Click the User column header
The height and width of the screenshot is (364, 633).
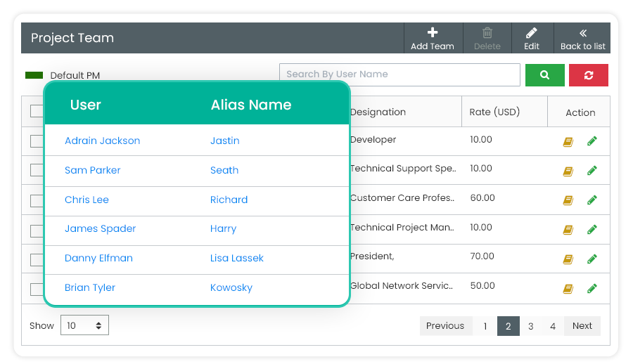pyautogui.click(x=86, y=105)
